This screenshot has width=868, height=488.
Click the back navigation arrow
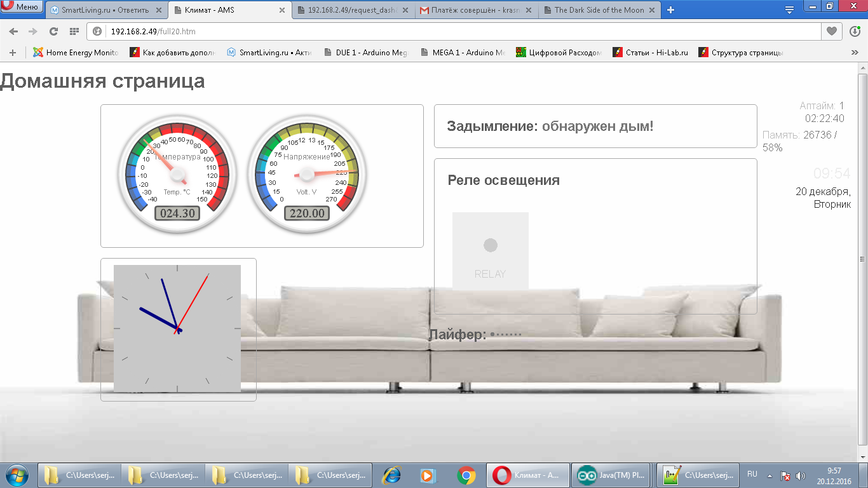(x=13, y=31)
